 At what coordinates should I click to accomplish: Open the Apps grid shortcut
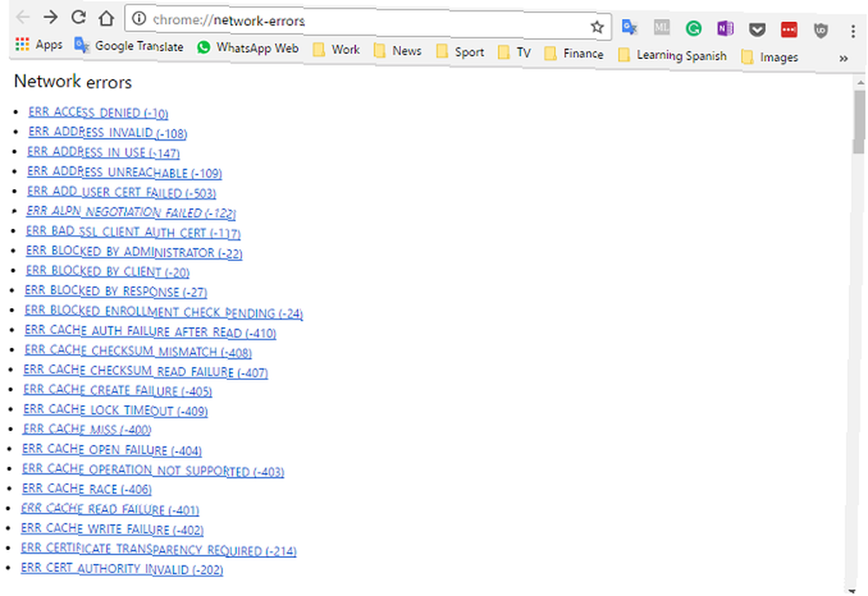pos(39,43)
